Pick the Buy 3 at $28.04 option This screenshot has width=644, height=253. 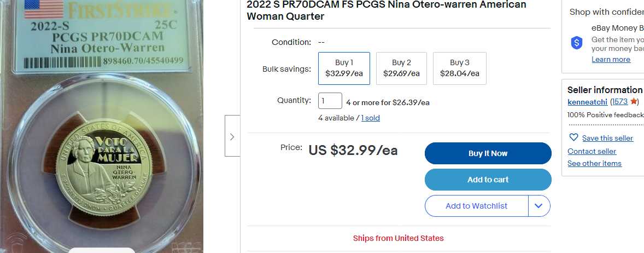tap(459, 68)
